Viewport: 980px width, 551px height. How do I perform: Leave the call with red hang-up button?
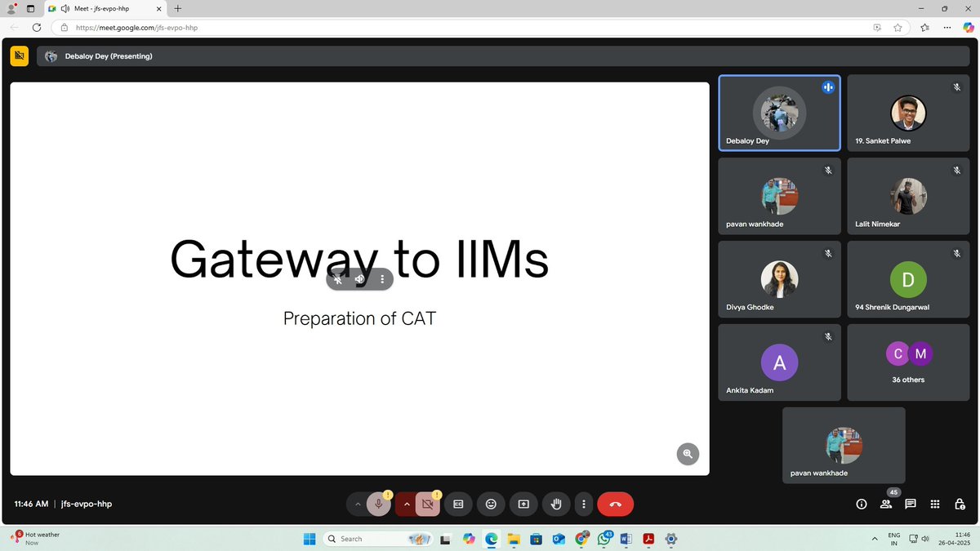tap(616, 504)
